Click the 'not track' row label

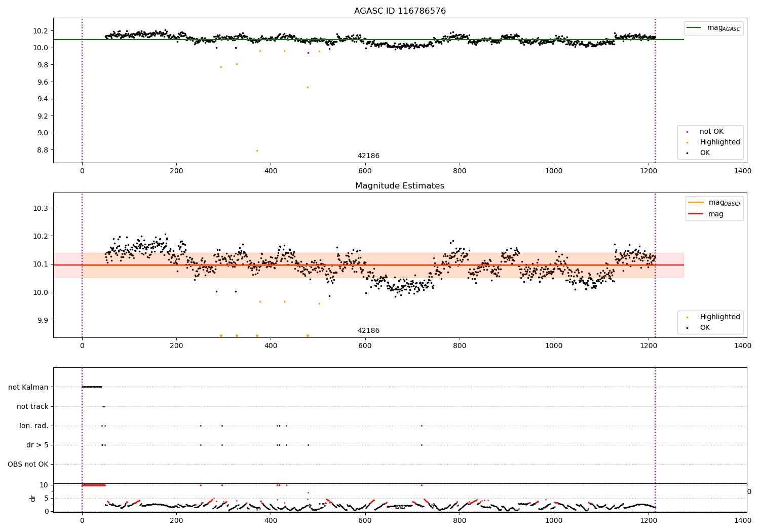(32, 406)
